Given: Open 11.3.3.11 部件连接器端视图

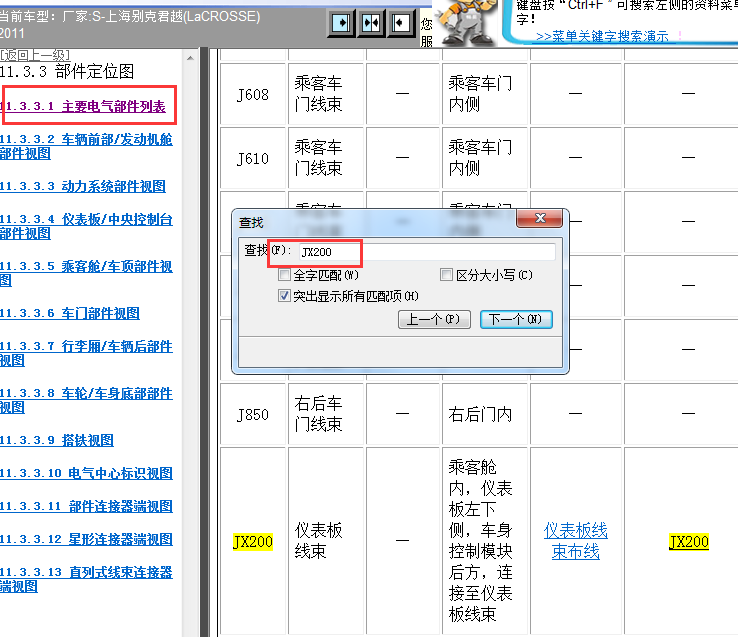Looking at the screenshot, I should pyautogui.click(x=86, y=507).
